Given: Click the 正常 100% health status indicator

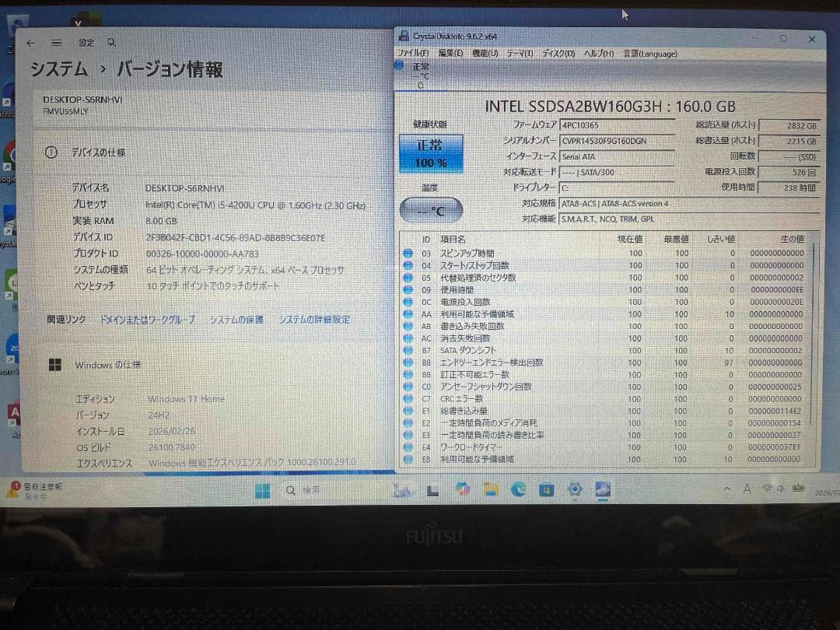Looking at the screenshot, I should 431,156.
